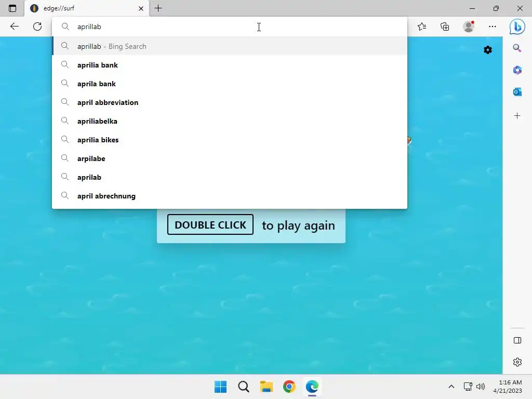
Task: Open tab actions menu icon
Action: pos(12,8)
